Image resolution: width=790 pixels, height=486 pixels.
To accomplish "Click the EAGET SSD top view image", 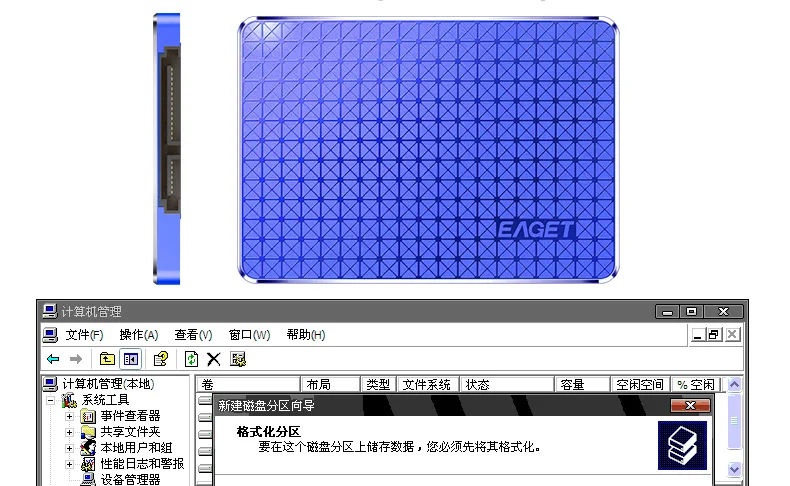I will point(428,150).
